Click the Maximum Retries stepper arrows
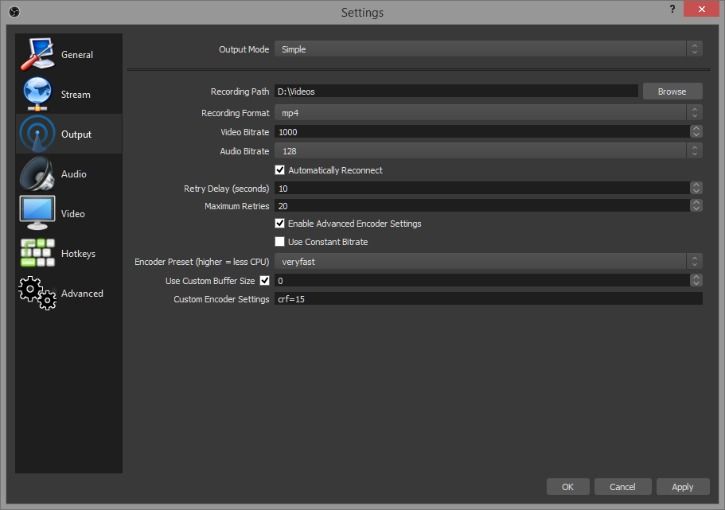The width and height of the screenshot is (725, 510). coord(696,206)
